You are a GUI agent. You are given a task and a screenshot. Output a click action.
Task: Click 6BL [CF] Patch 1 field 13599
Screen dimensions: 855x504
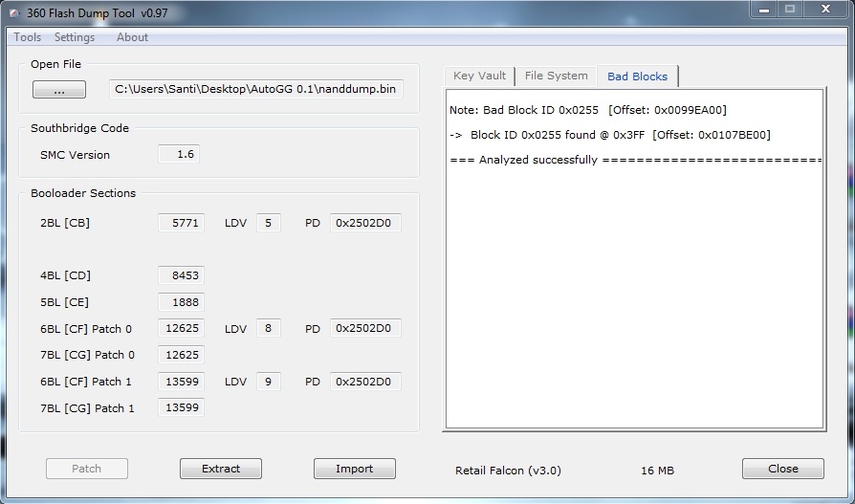[x=181, y=382]
